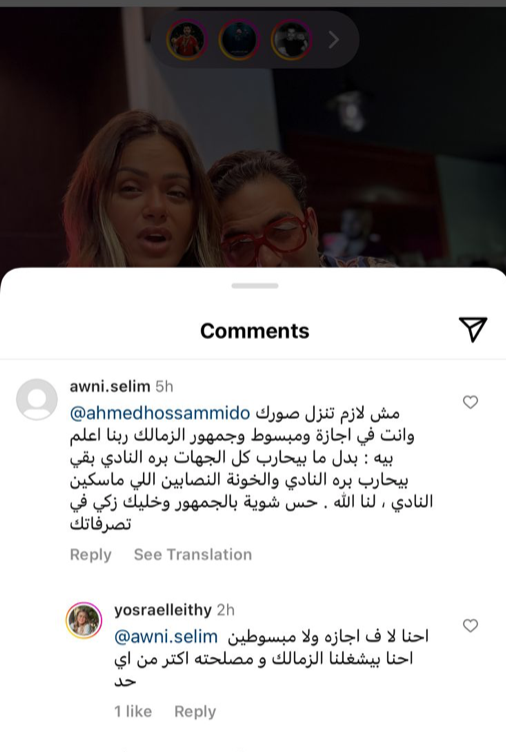Screen dimensions: 506x752
Task: Grab the comments sheet handle bar
Action: [255, 286]
